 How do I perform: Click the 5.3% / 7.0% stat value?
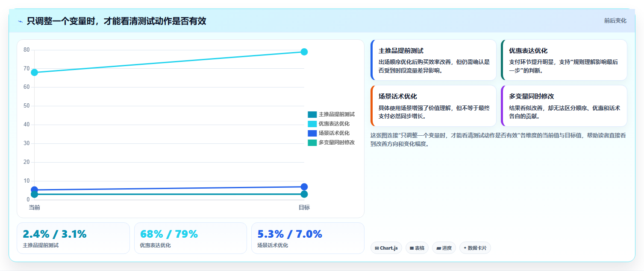point(290,234)
